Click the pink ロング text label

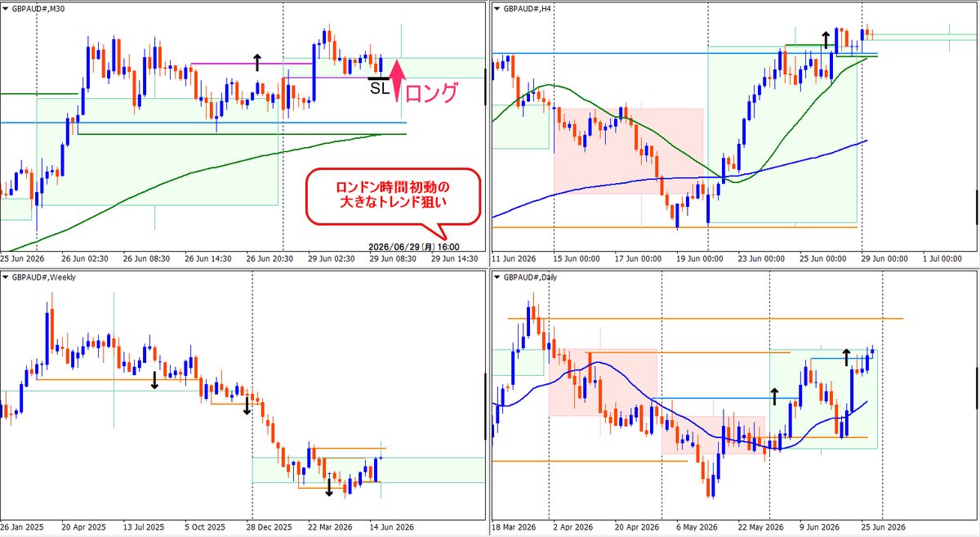[x=431, y=93]
